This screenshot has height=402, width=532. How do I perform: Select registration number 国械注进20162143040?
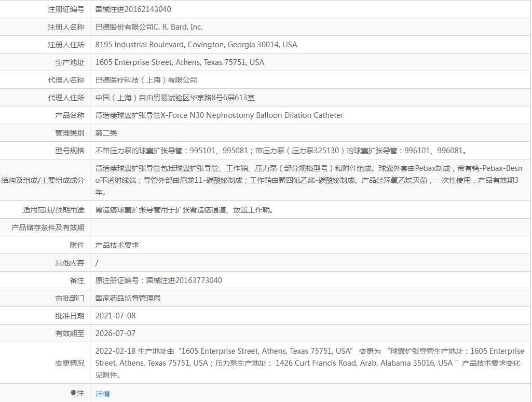pyautogui.click(x=133, y=9)
